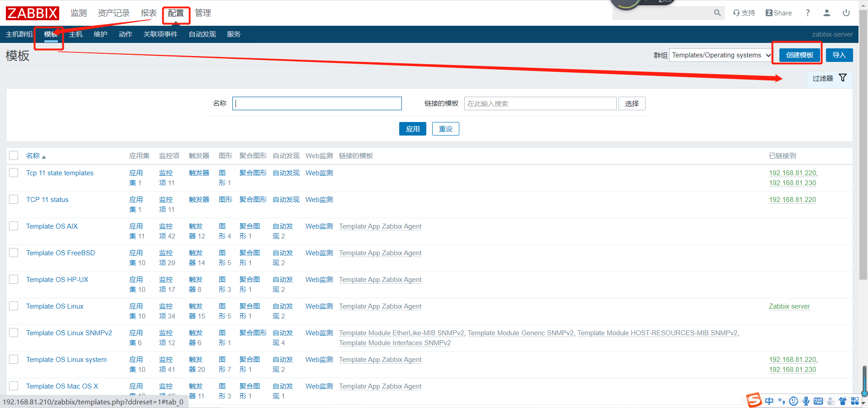Viewport: 868px width, 408px height.
Task: Tick the checkbox for TCP 11 status
Action: 14,199
